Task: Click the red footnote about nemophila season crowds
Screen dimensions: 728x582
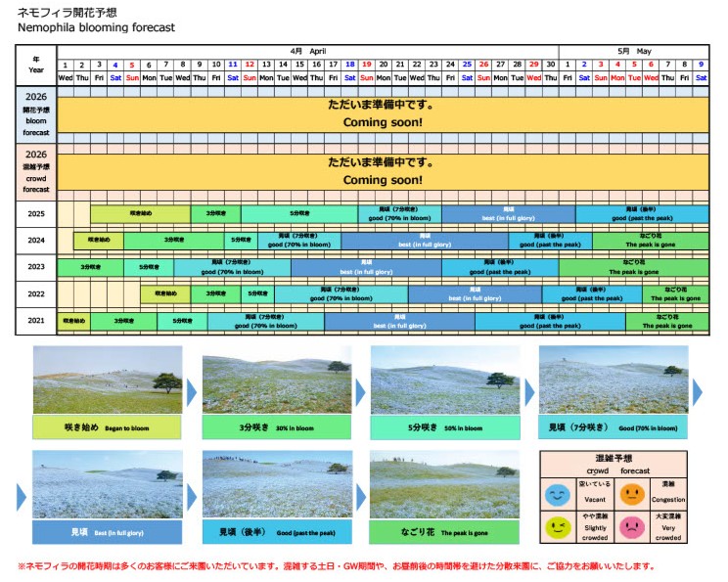Action: pos(337,566)
